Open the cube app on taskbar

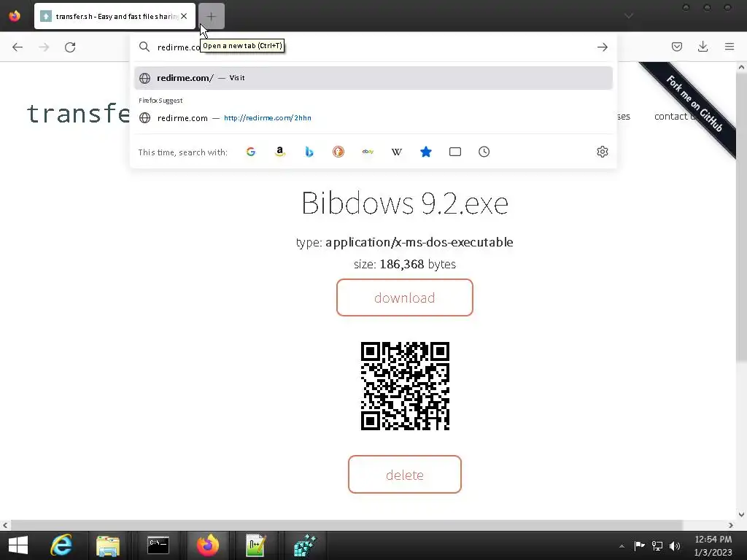[305, 545]
